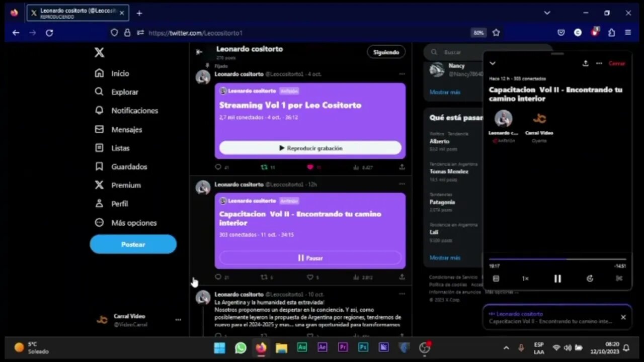This screenshot has width=644, height=362.
Task: Open Perfil in the sidebar
Action: 111,204
